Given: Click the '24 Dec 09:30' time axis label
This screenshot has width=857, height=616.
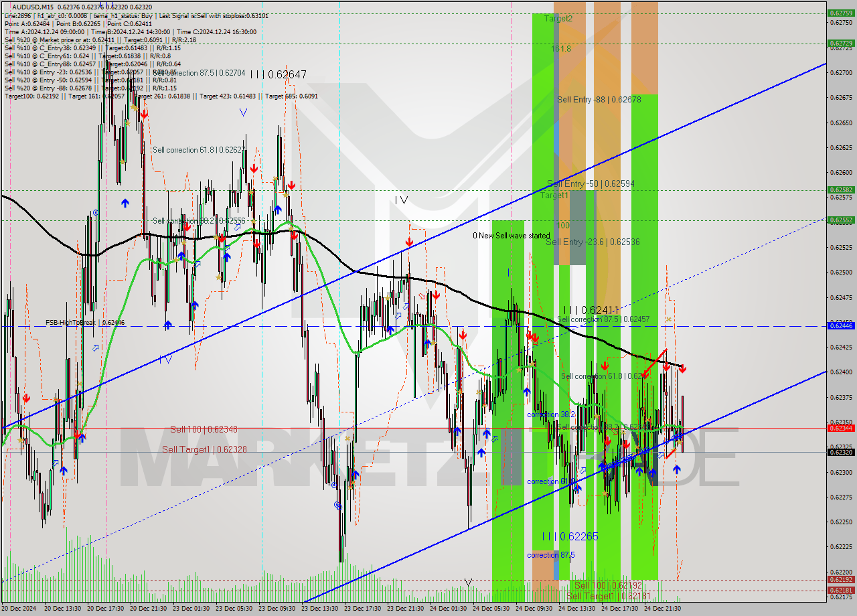Looking at the screenshot, I should [x=534, y=609].
